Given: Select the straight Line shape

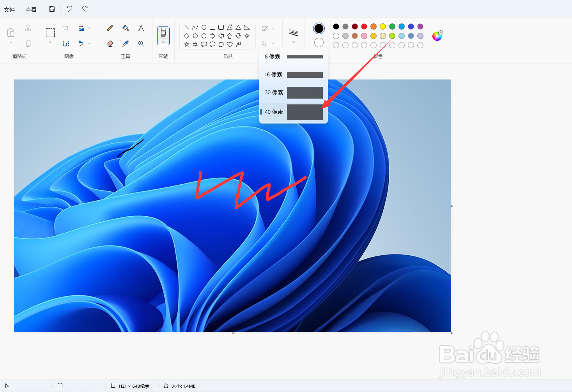Looking at the screenshot, I should coord(187,27).
